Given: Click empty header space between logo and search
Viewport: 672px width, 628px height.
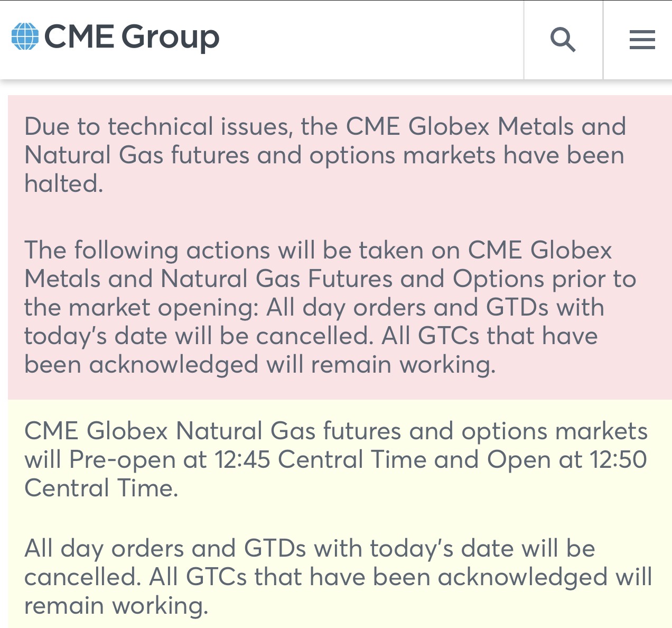Looking at the screenshot, I should (370, 40).
